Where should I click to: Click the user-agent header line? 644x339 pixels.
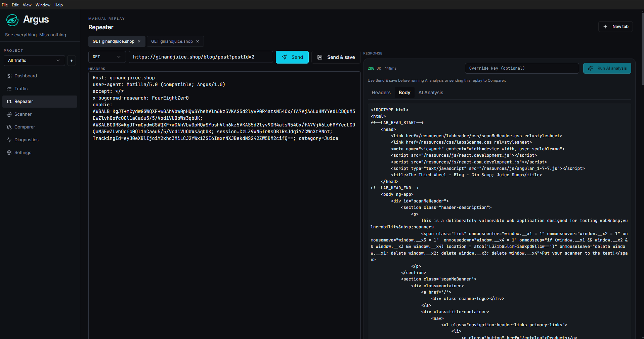[x=159, y=85]
